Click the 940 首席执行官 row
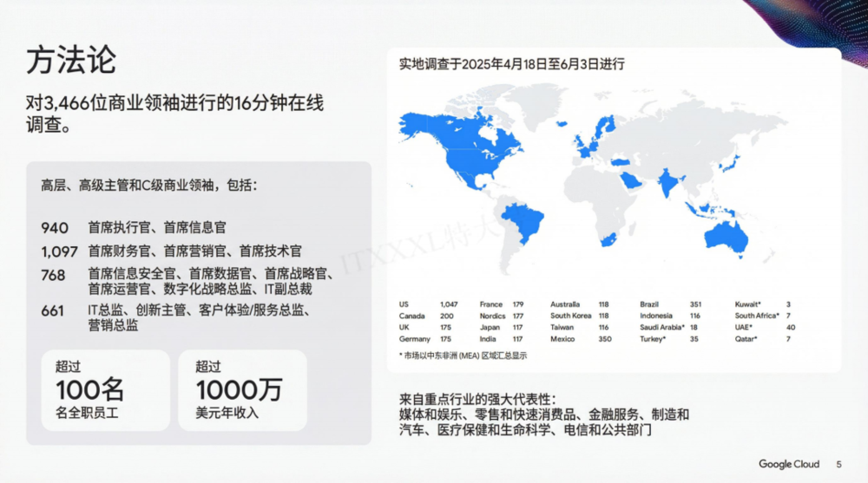 (x=134, y=227)
